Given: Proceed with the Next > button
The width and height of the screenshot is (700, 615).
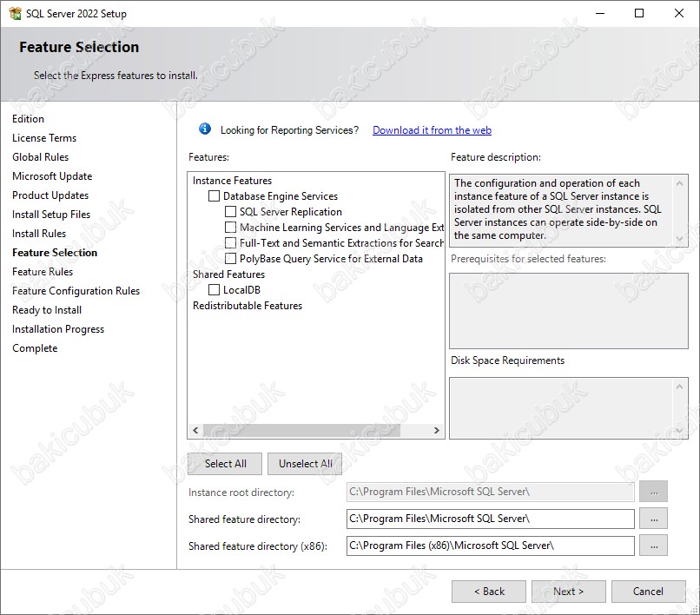Looking at the screenshot, I should click(568, 592).
